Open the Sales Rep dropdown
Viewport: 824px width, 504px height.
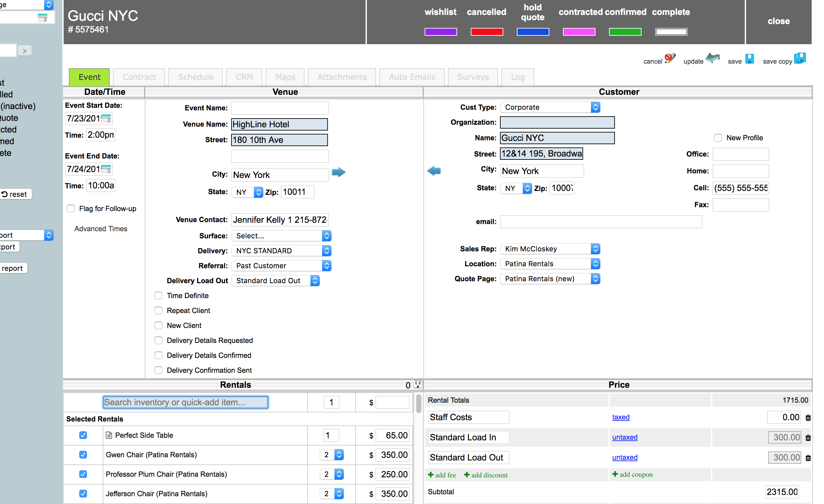coord(550,249)
